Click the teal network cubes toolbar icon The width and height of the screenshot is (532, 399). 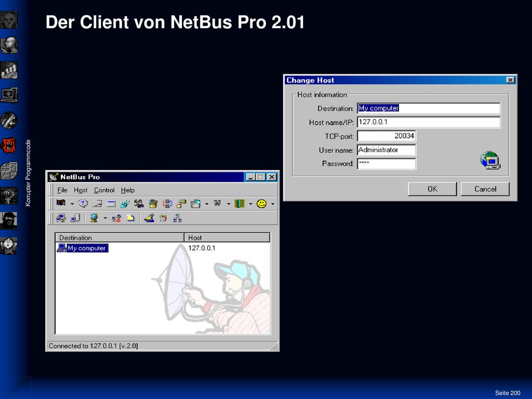click(x=125, y=204)
